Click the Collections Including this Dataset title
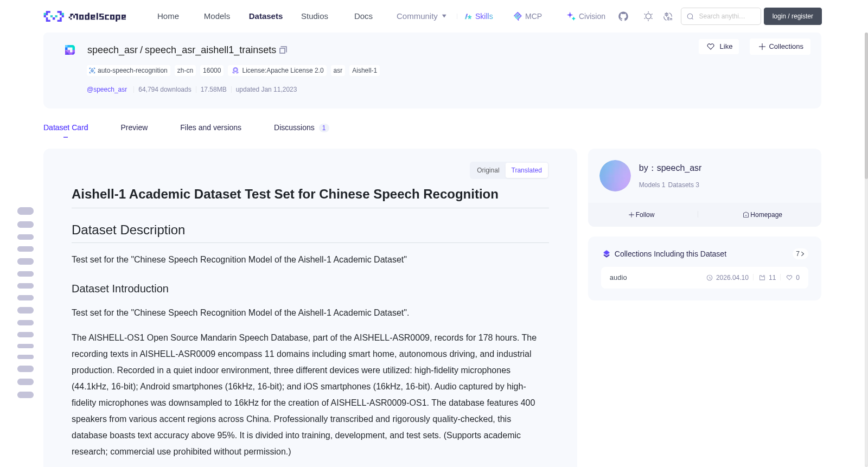 pyautogui.click(x=671, y=254)
